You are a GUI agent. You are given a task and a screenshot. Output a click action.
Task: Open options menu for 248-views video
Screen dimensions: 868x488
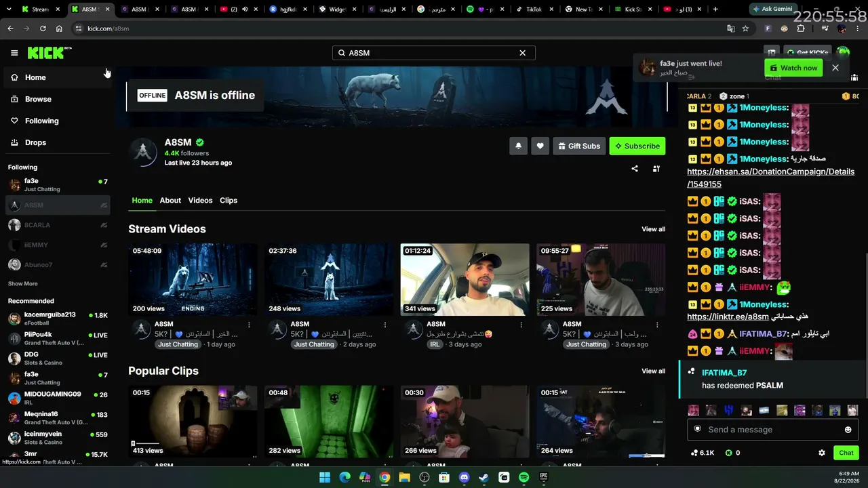point(385,325)
